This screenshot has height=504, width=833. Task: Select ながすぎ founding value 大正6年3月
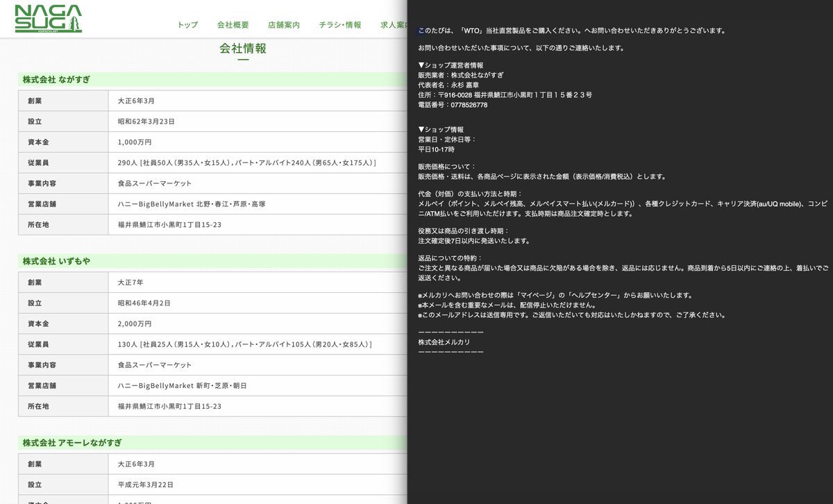(x=136, y=101)
